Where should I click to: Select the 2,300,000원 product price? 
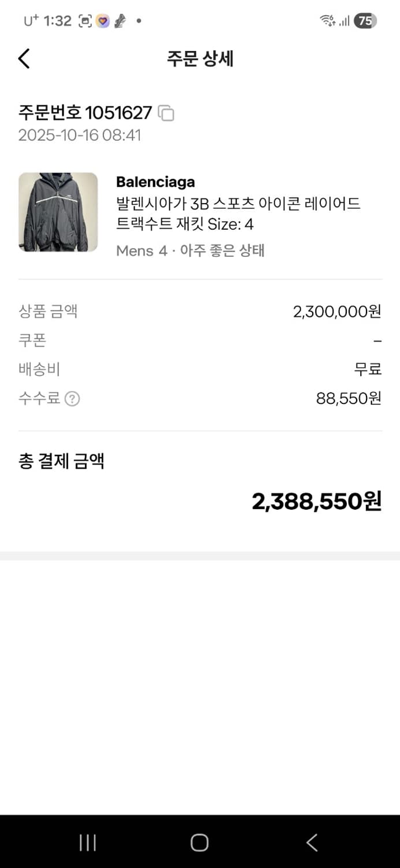(338, 311)
